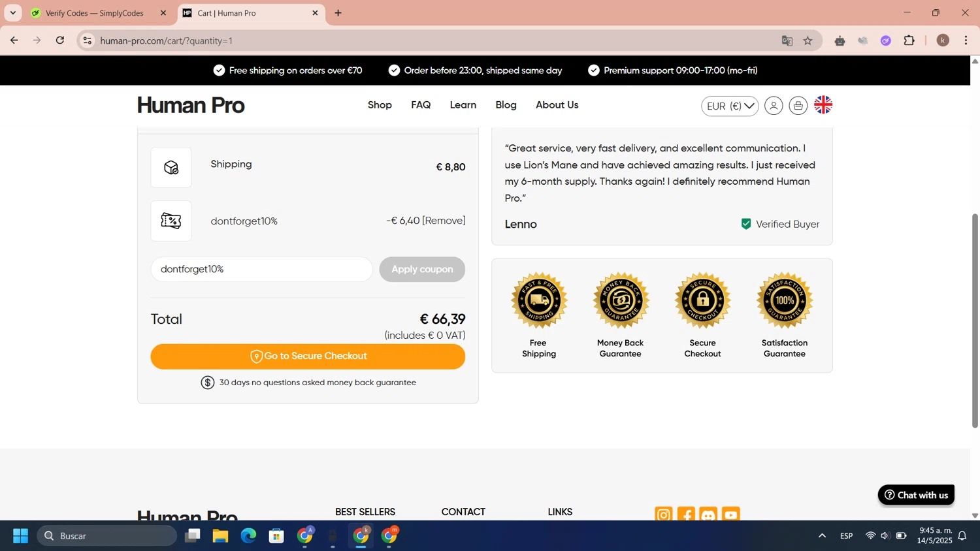Open the Chrome extensions puzzle icon

[x=909, y=40]
